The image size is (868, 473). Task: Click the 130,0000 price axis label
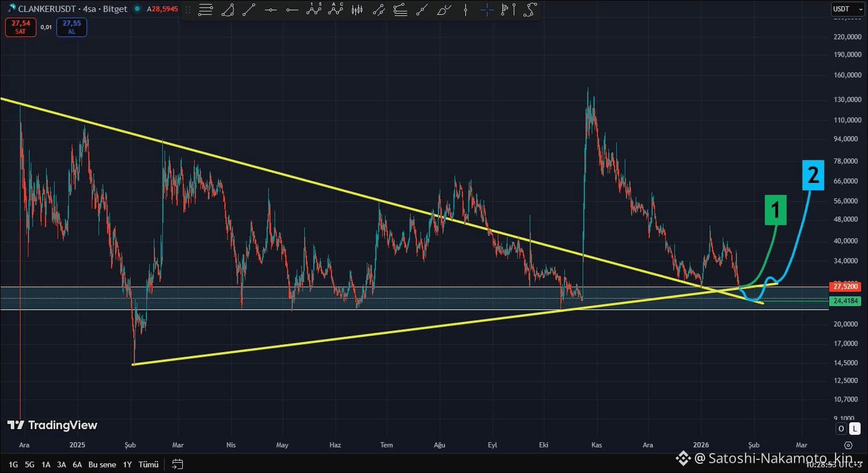point(847,100)
